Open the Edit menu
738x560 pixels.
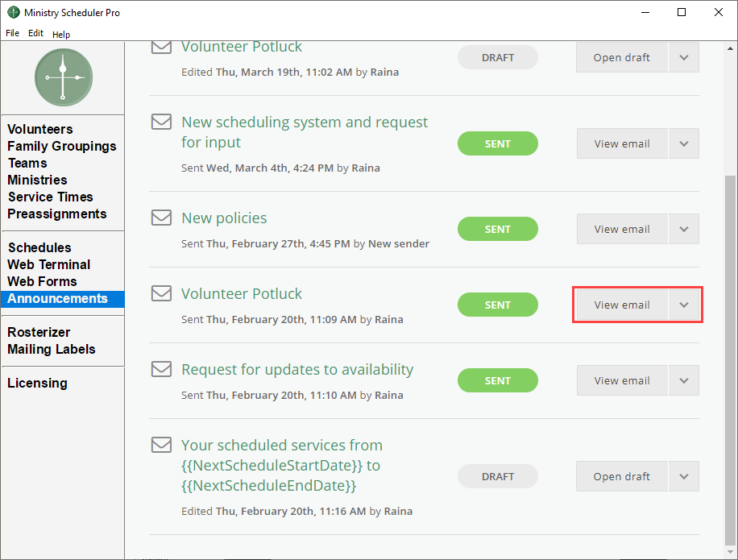coord(35,34)
